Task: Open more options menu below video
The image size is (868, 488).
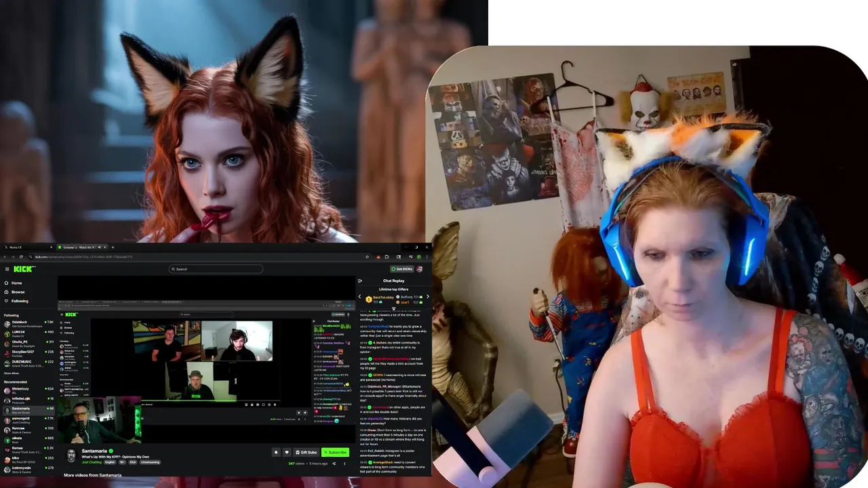Action: click(345, 464)
